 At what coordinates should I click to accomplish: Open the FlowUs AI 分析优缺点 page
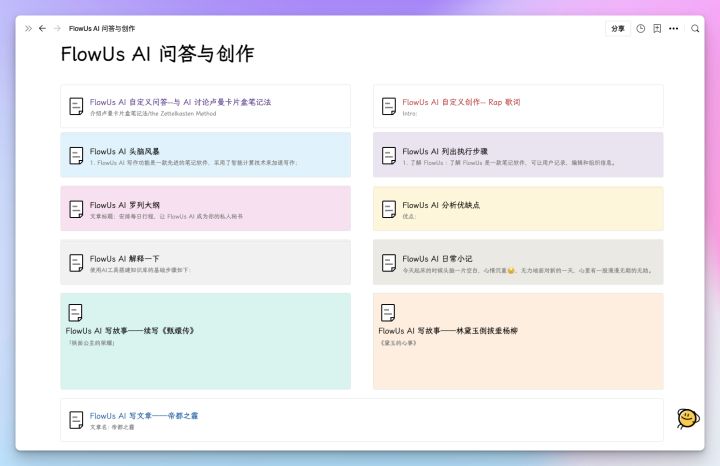pos(441,205)
